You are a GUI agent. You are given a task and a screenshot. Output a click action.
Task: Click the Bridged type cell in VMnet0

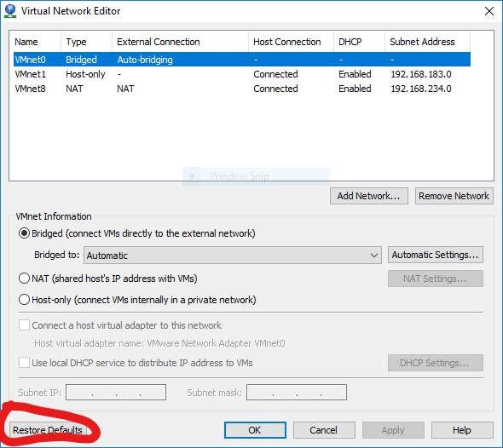click(81, 60)
